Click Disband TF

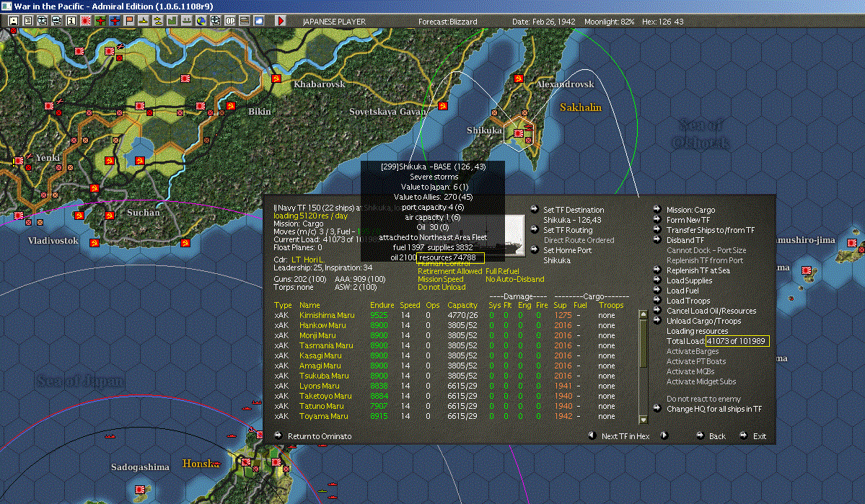click(685, 240)
